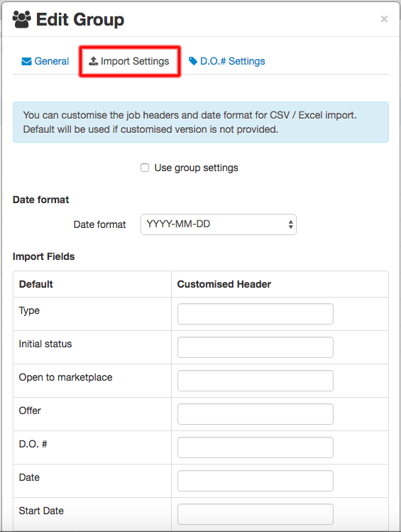Click the group people icon in title
This screenshot has width=401, height=532.
(22, 19)
